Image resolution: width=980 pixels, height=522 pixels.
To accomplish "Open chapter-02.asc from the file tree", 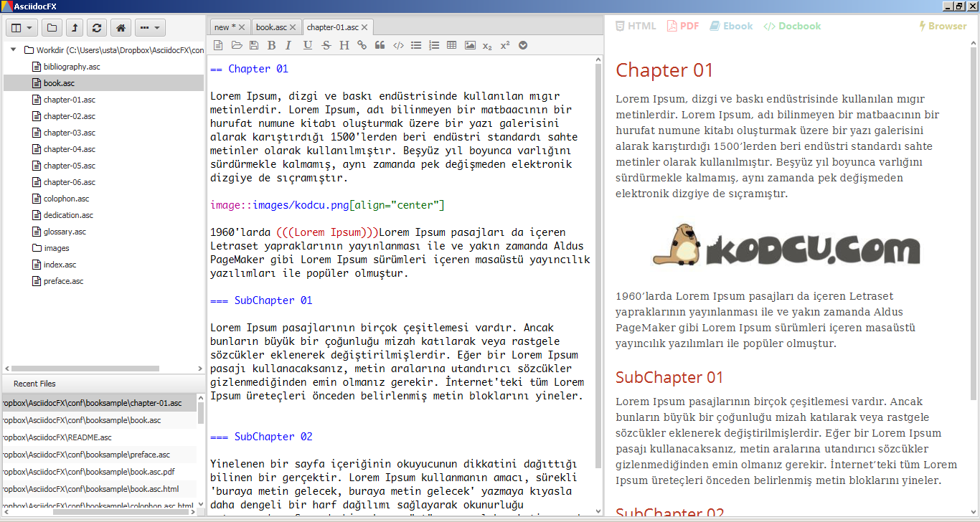I will pyautogui.click(x=69, y=116).
